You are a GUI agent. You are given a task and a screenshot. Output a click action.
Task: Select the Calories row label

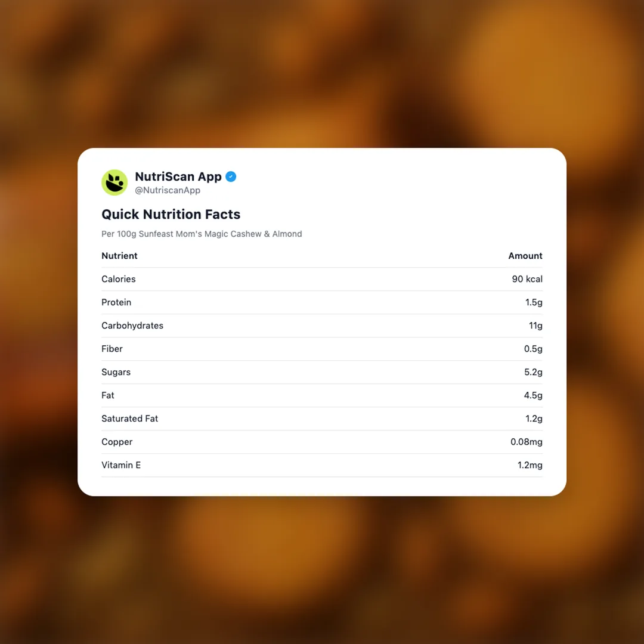click(x=118, y=279)
